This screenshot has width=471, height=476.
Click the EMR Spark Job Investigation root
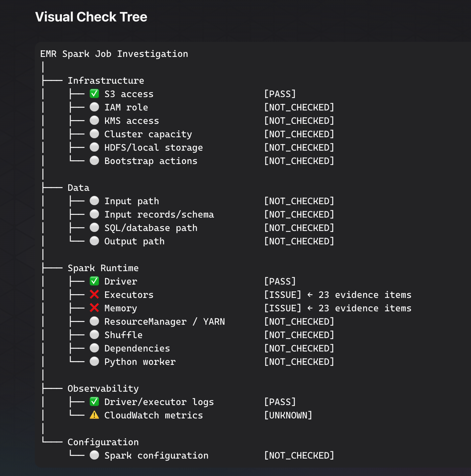coord(114,54)
